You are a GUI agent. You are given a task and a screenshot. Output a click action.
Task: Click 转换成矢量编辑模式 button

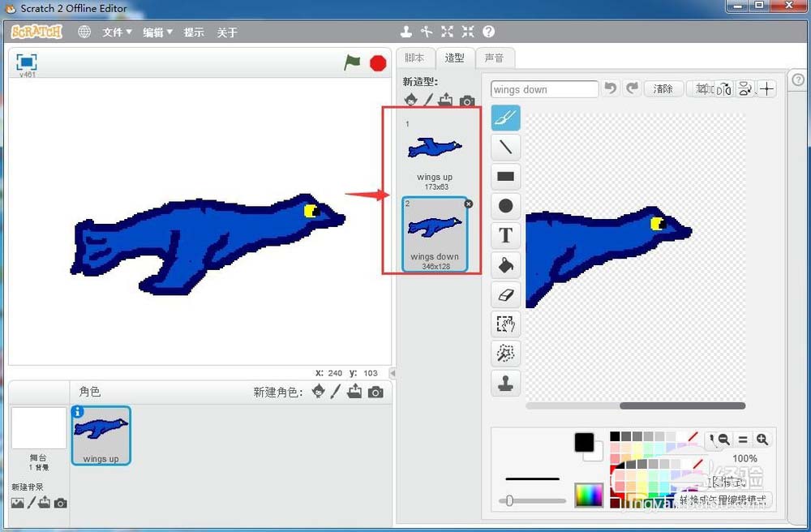point(722,500)
